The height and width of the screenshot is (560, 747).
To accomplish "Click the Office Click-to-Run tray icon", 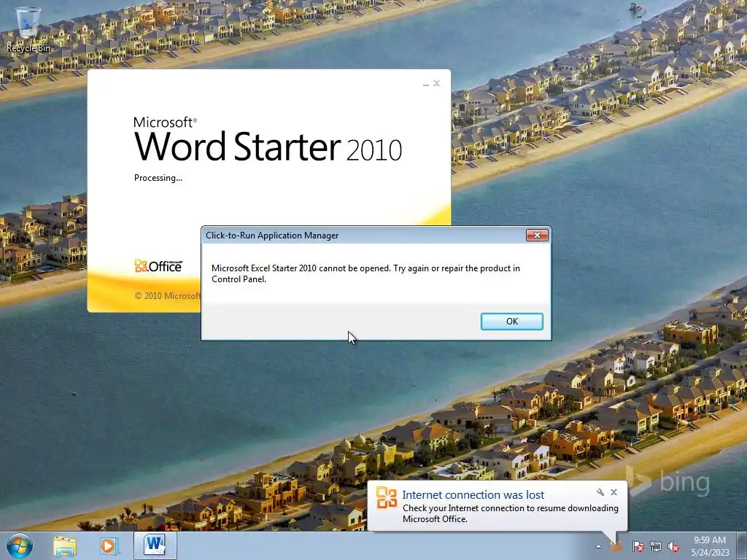I will coord(616,545).
